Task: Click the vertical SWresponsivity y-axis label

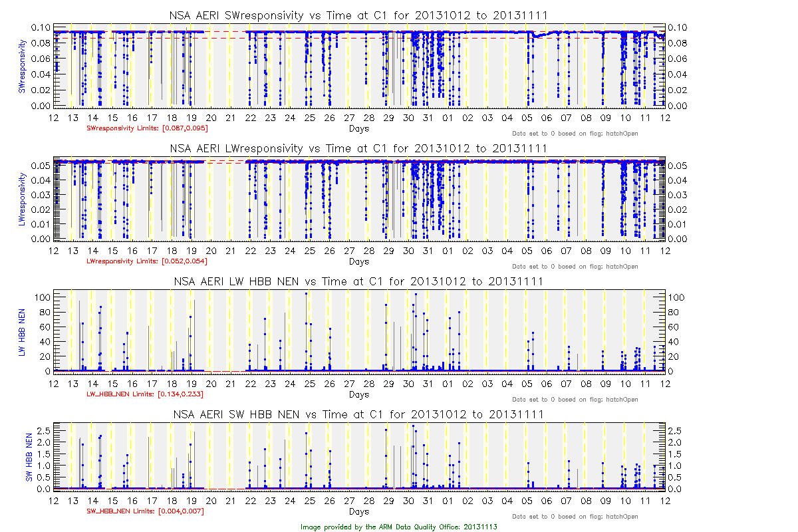Action: 22,66
